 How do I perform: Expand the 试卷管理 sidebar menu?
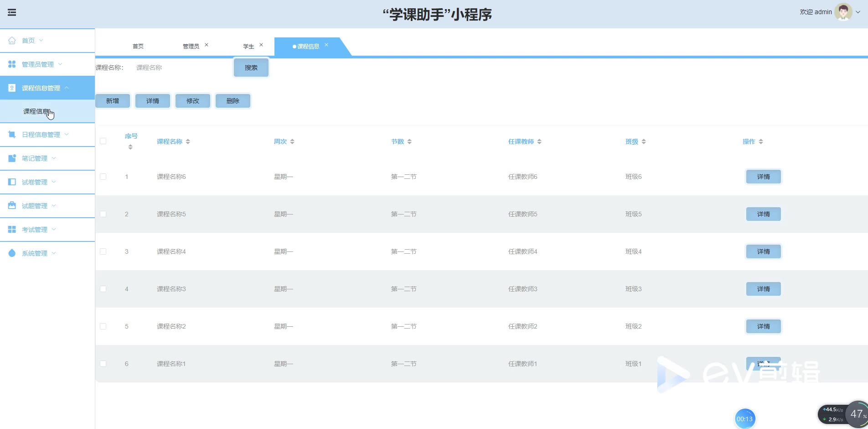coord(54,182)
